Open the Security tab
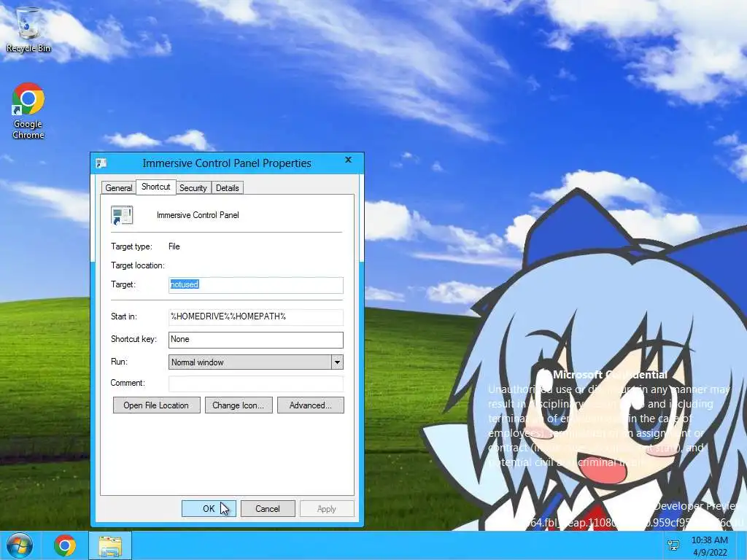Image resolution: width=747 pixels, height=560 pixels. click(193, 188)
